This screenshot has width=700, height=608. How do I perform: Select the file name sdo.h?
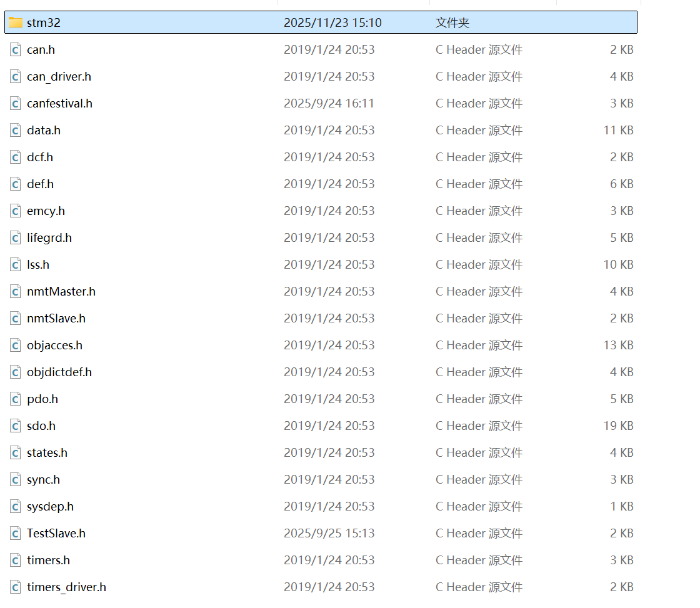pyautogui.click(x=41, y=426)
